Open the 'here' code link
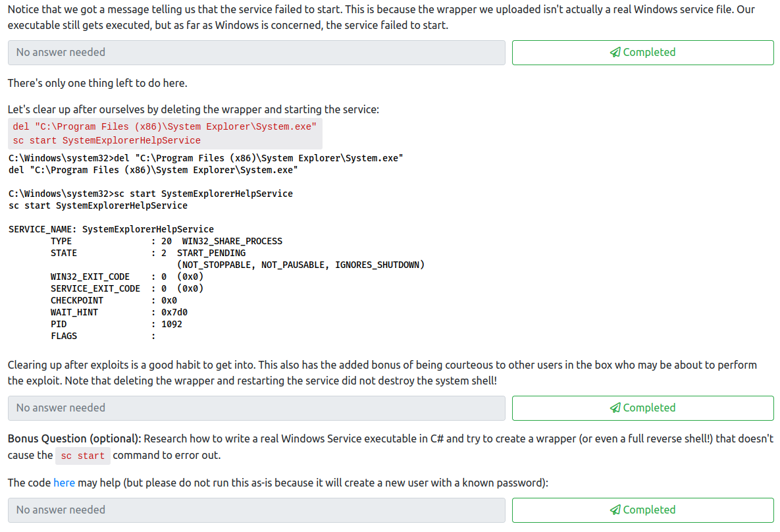 pyautogui.click(x=64, y=483)
